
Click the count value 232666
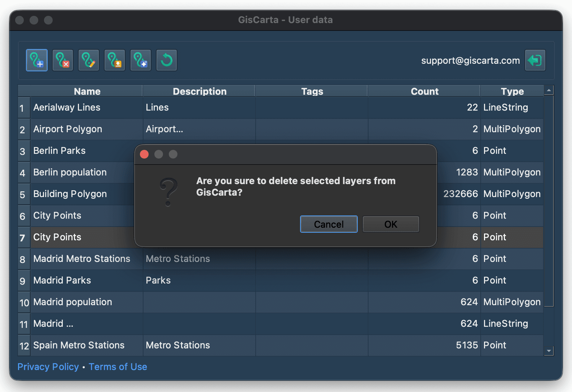[x=461, y=194]
